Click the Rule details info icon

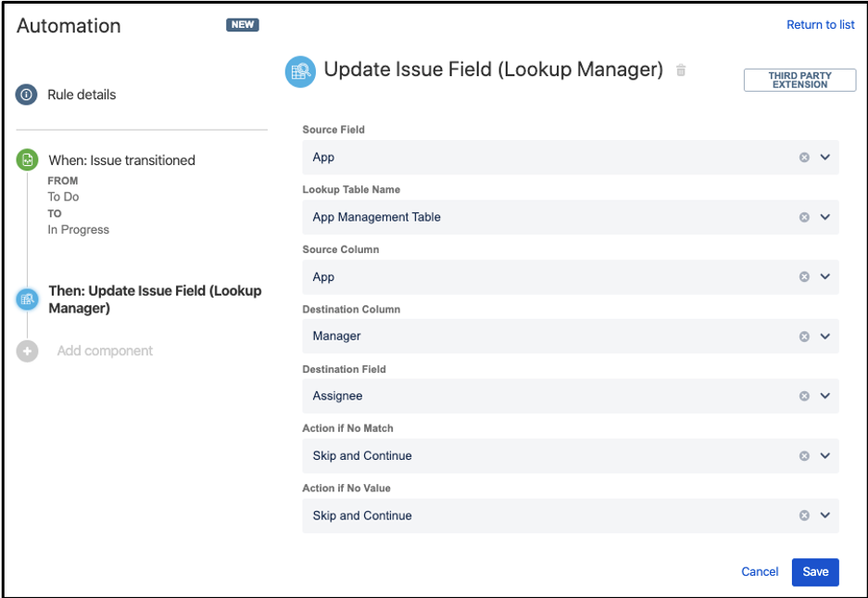(26, 94)
